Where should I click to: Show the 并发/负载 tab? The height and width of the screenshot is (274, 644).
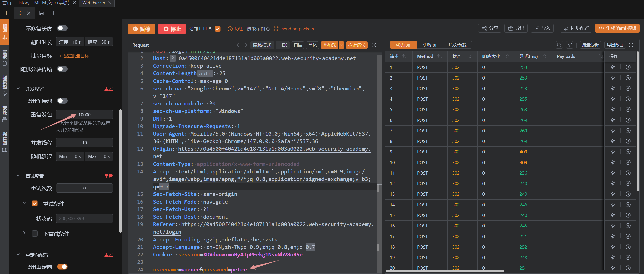pos(457,45)
